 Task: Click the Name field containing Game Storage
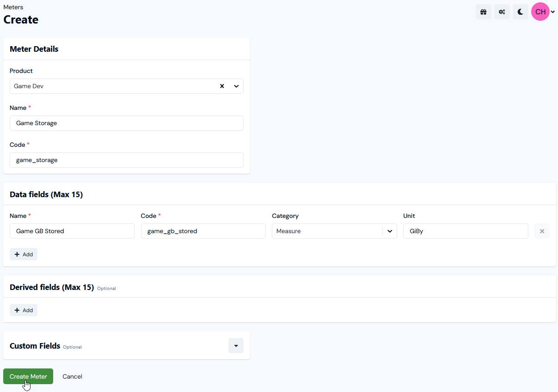pos(127,123)
